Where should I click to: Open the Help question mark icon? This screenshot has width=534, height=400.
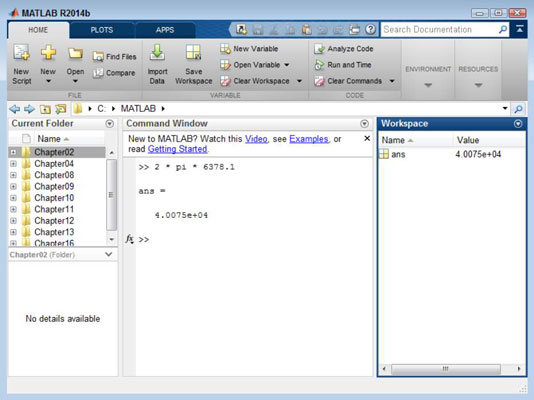point(370,30)
